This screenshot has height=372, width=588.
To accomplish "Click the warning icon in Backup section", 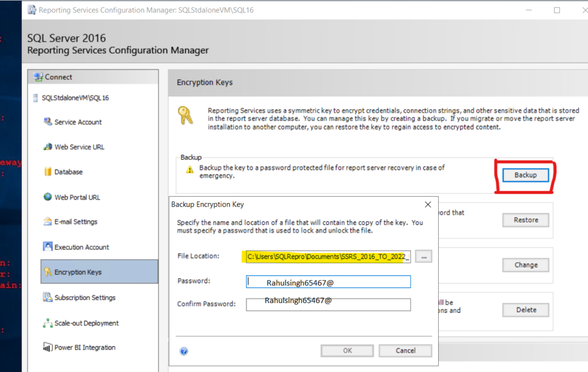I will coord(189,170).
